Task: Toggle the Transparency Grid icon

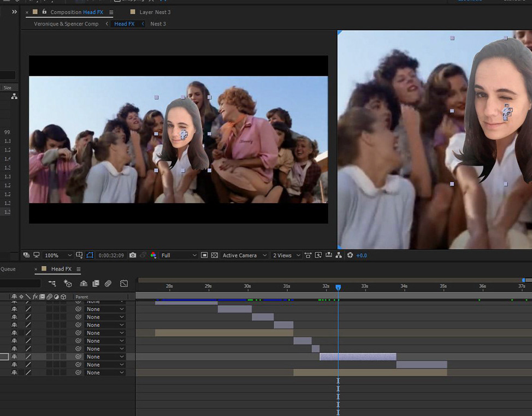Action: 215,255
